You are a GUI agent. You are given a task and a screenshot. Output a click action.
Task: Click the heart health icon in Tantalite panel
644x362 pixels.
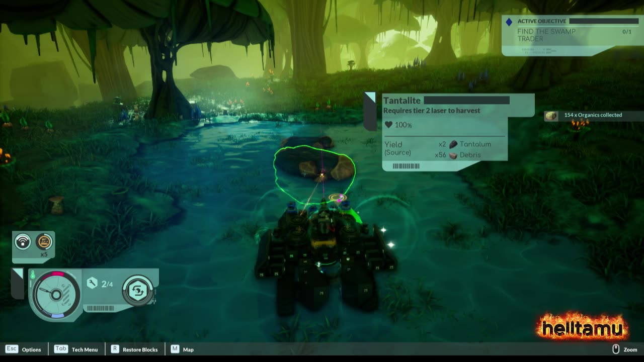point(388,125)
